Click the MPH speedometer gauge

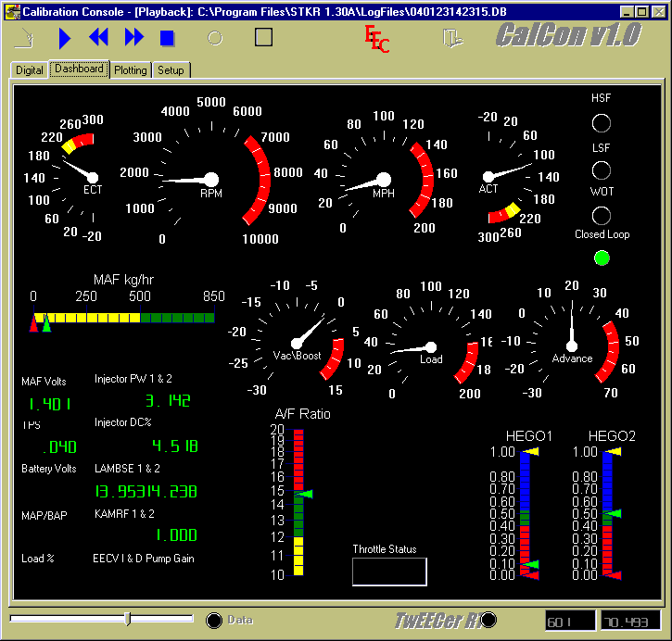pyautogui.click(x=384, y=173)
